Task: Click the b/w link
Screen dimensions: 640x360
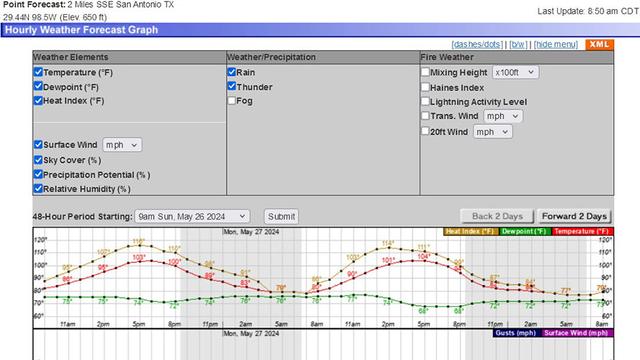Action: [x=518, y=44]
